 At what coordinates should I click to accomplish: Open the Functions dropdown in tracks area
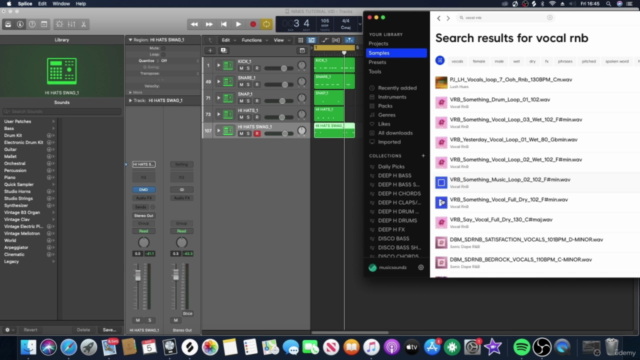tap(254, 40)
